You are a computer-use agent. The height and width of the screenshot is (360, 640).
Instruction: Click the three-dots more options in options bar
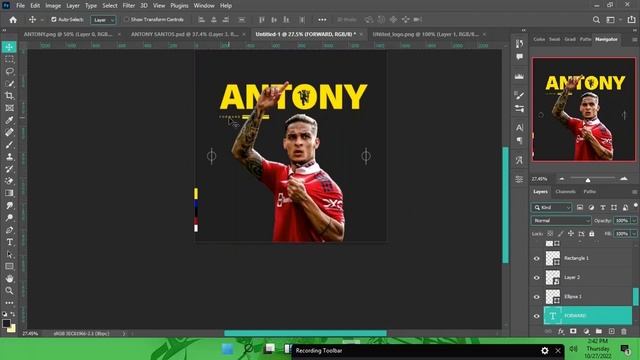(322, 20)
